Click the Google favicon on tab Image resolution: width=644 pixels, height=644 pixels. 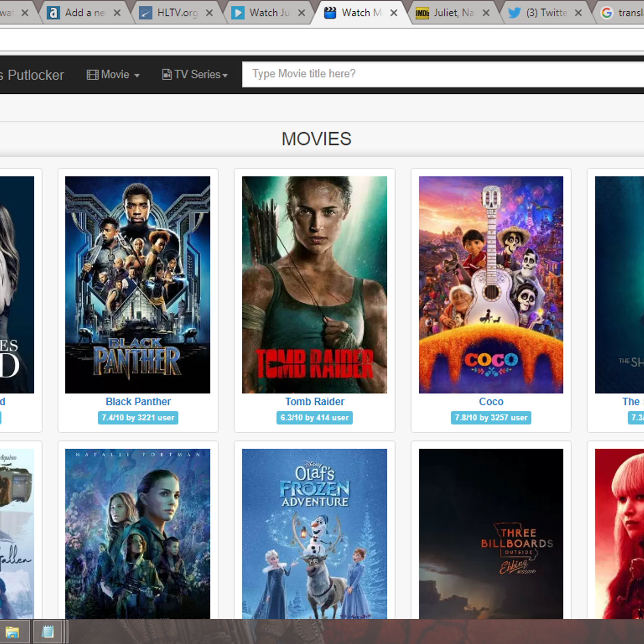point(607,13)
